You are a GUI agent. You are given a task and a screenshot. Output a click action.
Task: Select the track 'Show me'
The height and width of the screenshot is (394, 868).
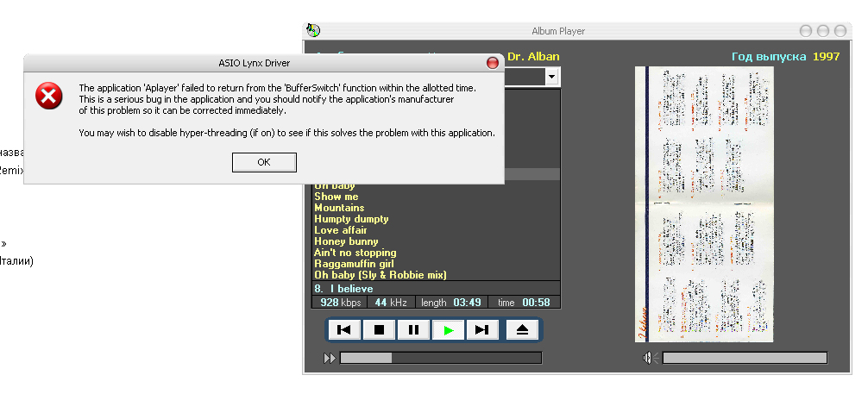pyautogui.click(x=336, y=197)
